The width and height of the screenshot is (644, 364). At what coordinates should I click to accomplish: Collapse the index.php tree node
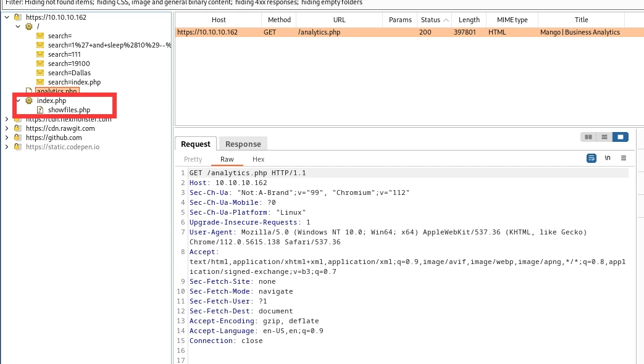point(18,101)
